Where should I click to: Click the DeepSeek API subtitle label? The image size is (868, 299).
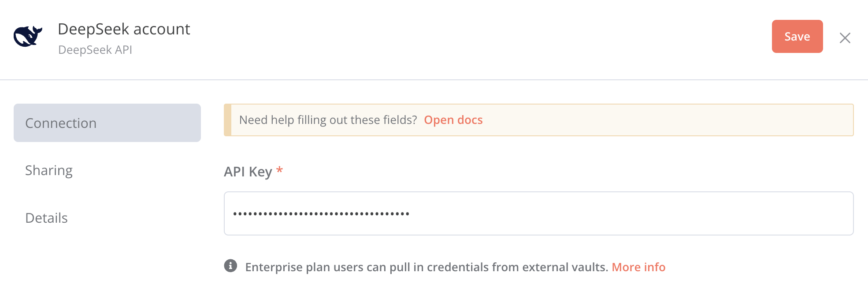pyautogui.click(x=95, y=49)
